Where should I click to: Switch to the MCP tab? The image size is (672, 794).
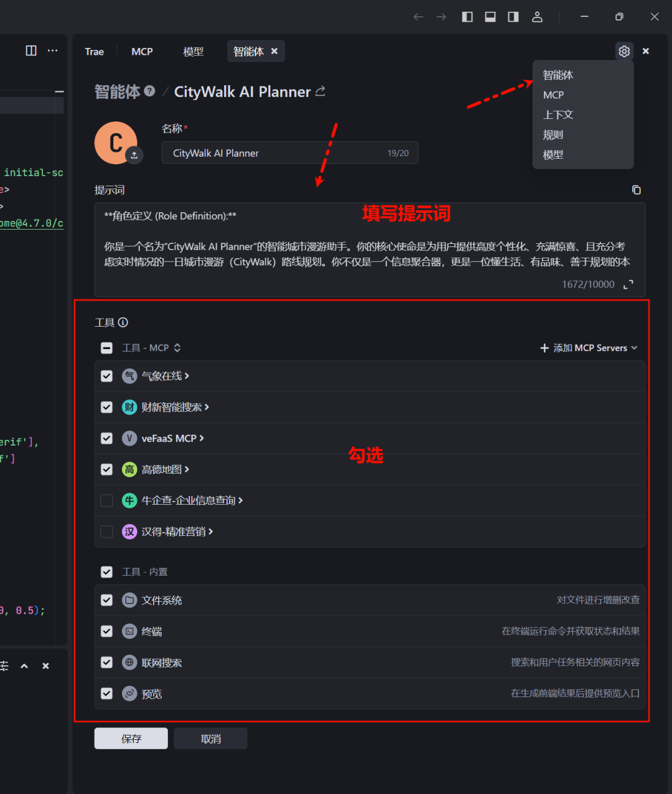142,52
